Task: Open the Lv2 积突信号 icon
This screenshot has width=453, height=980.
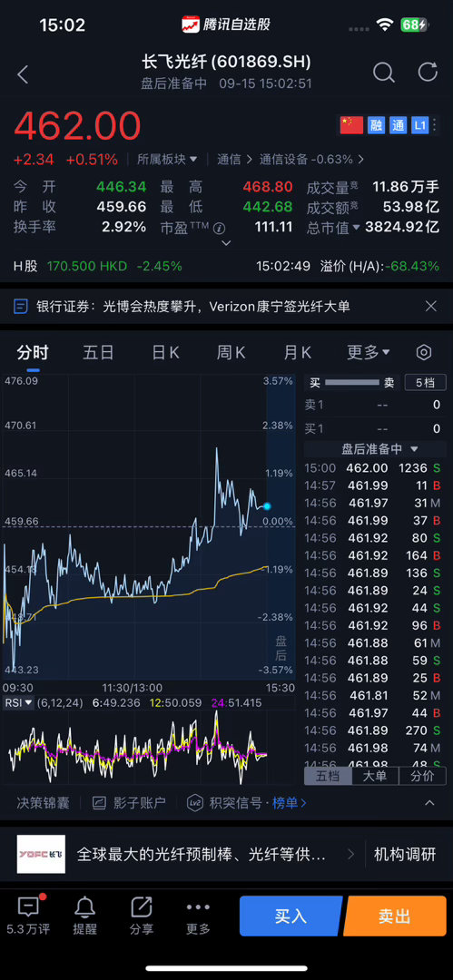Action: (194, 803)
